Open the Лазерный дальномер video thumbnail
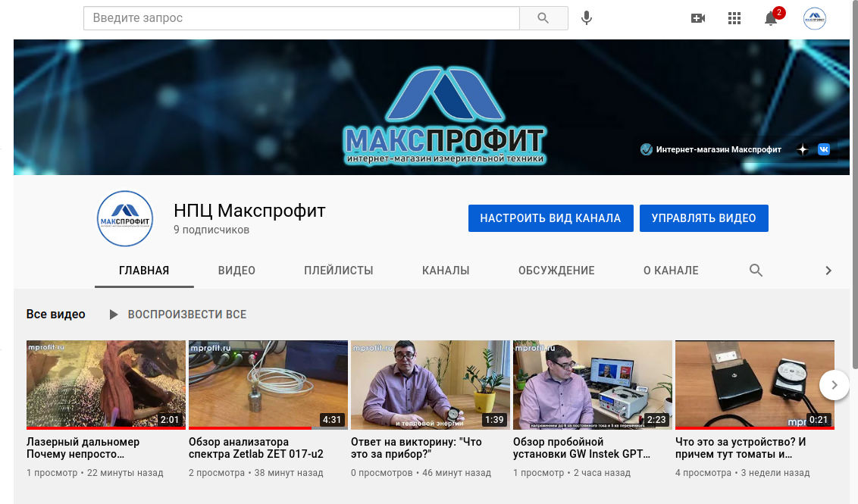The width and height of the screenshot is (858, 504). [x=105, y=385]
